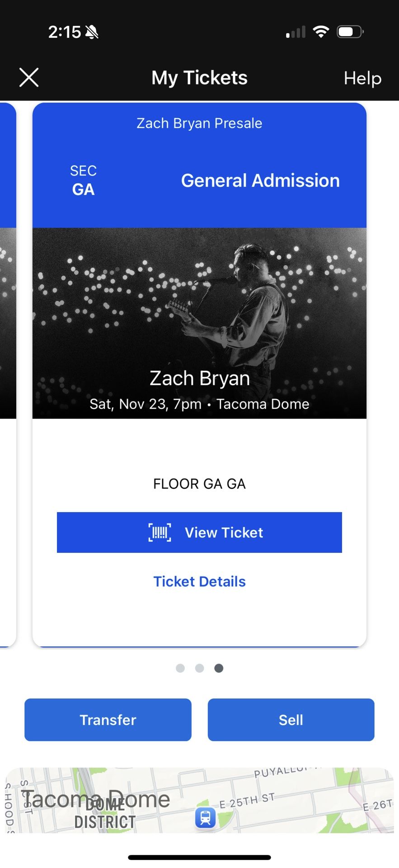Open the My Tickets tab title
The height and width of the screenshot is (868, 399).
pyautogui.click(x=199, y=77)
